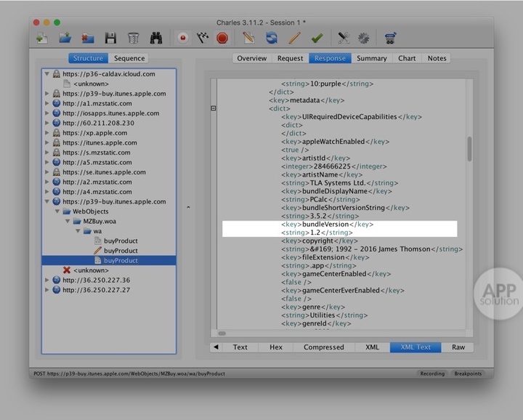
Task: Collapse the WebObjects folder
Action: [x=57, y=211]
